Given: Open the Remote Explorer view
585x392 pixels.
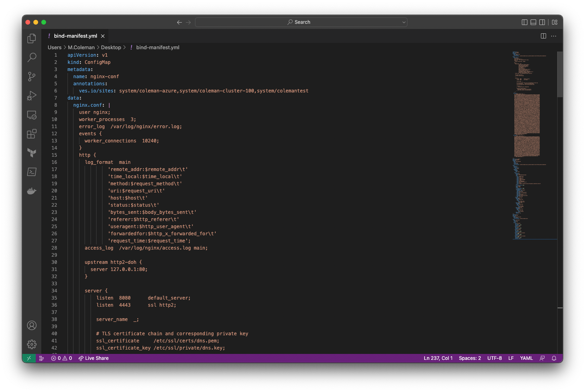Looking at the screenshot, I should [x=32, y=115].
